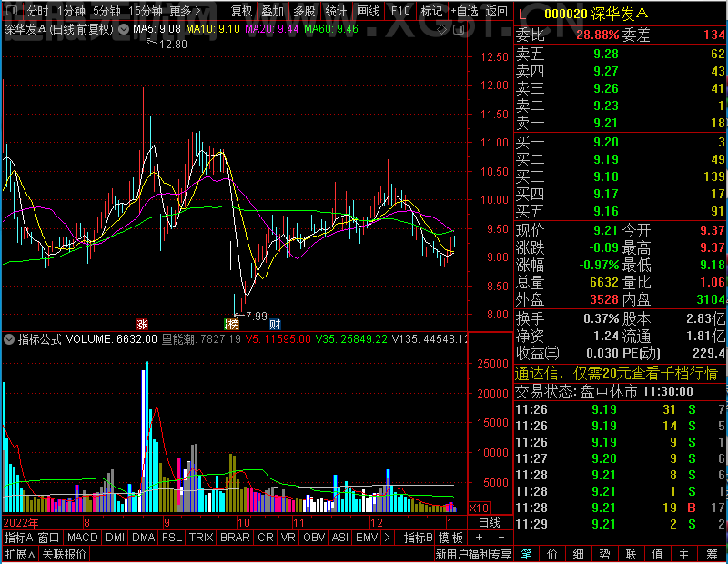728x564 pixels.
Task: Open the 更多 timeframe menu
Action: click(185, 11)
